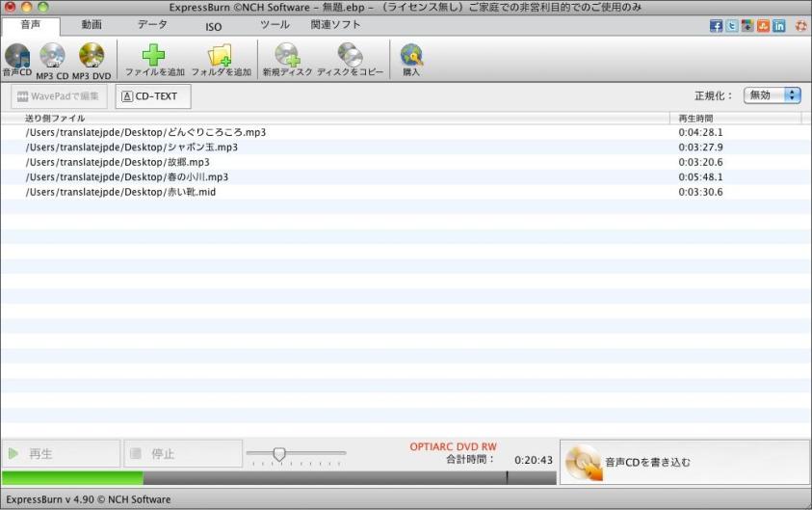This screenshot has width=812, height=510.
Task: Click the 0:04:28.1 duration value
Action: 700,133
